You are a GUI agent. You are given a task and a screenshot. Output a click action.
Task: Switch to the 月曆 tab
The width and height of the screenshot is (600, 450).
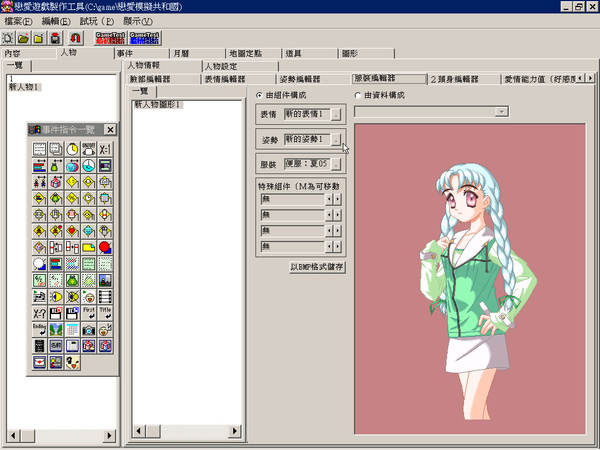[x=198, y=54]
